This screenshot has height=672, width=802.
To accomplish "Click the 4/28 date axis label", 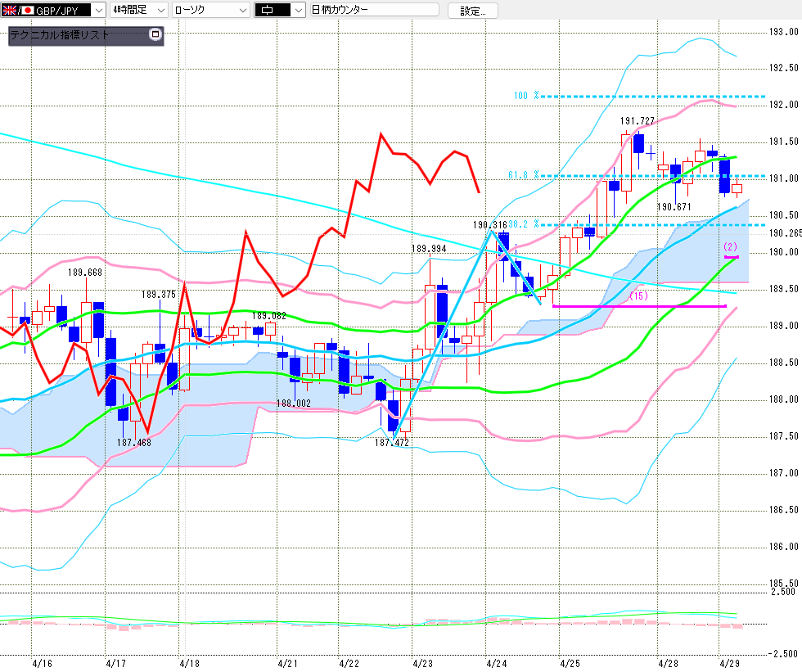I will [668, 663].
